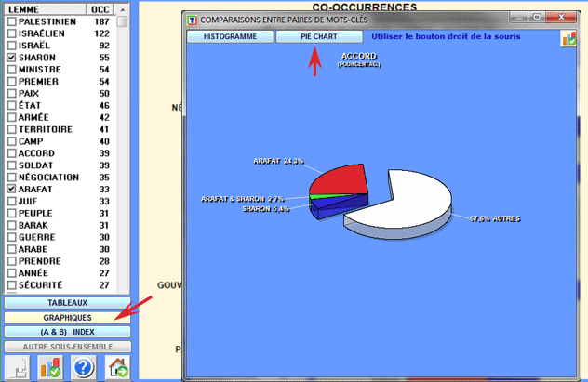Enable the ACCORD lemma checkbox

click(x=11, y=153)
